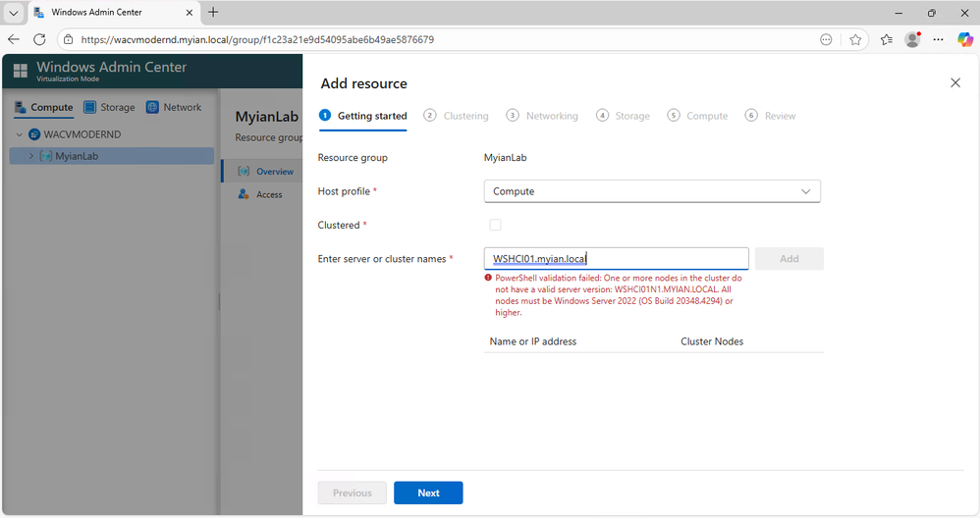This screenshot has height=518, width=980.
Task: Click the Previous button
Action: (x=352, y=492)
